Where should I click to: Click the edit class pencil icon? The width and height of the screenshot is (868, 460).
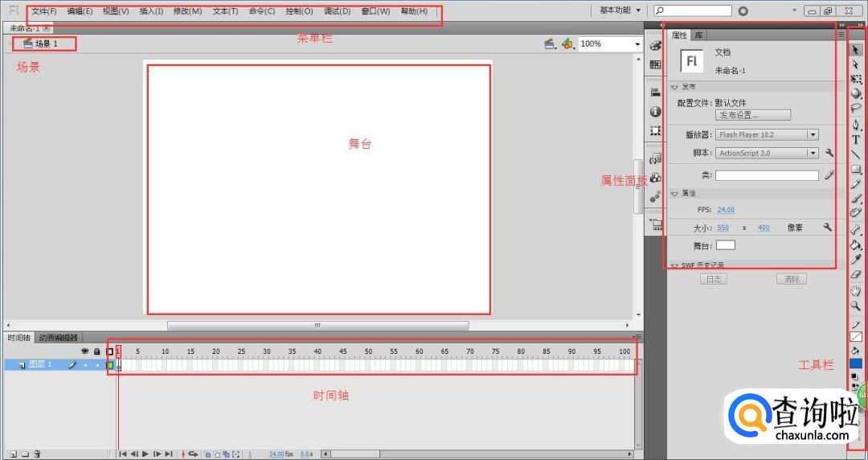coord(829,175)
